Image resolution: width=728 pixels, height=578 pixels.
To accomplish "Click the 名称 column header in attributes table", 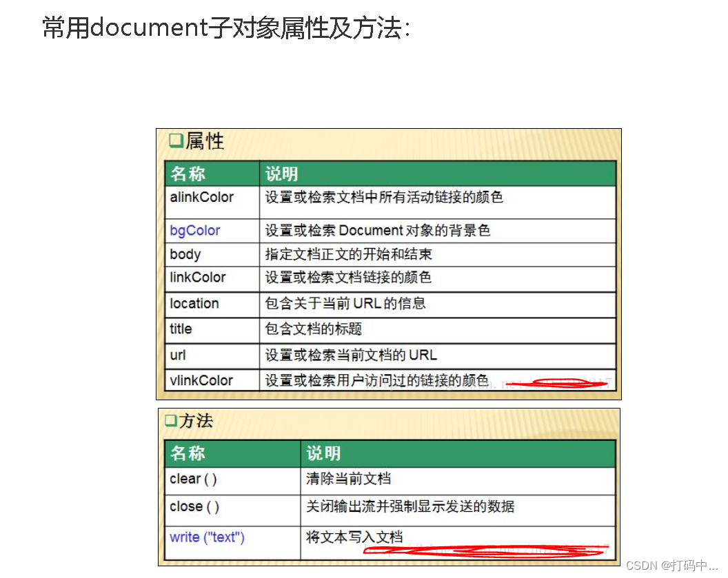I will (186, 174).
